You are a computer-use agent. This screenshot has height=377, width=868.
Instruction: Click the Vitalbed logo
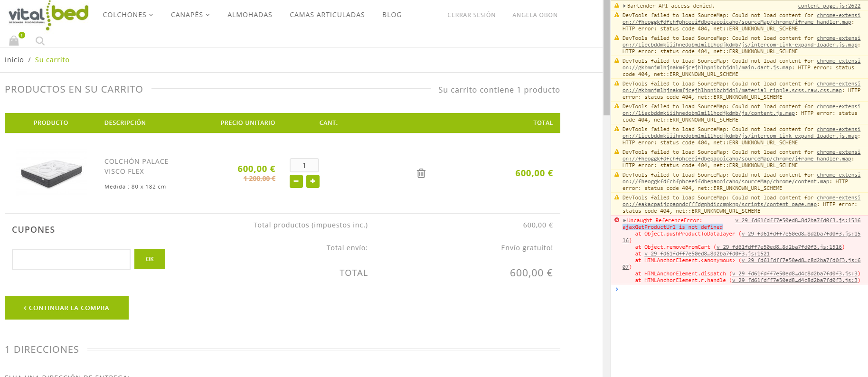coord(48,15)
